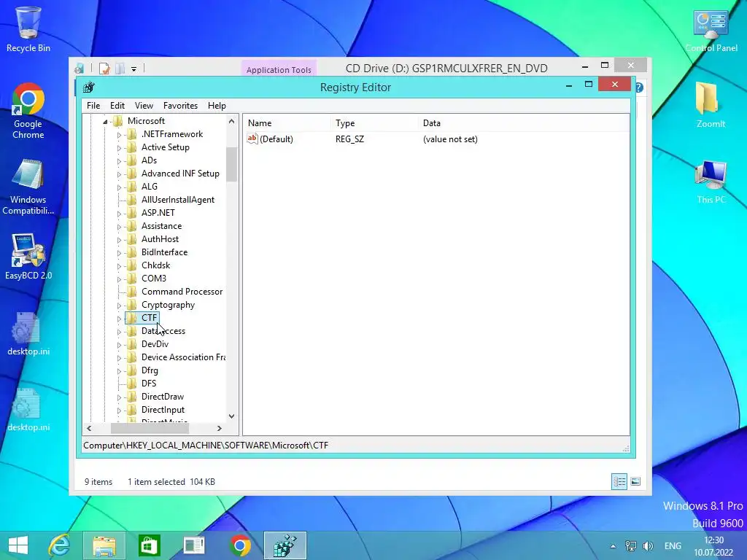Switch Explorer to details view icon
The width and height of the screenshot is (747, 560).
point(619,481)
